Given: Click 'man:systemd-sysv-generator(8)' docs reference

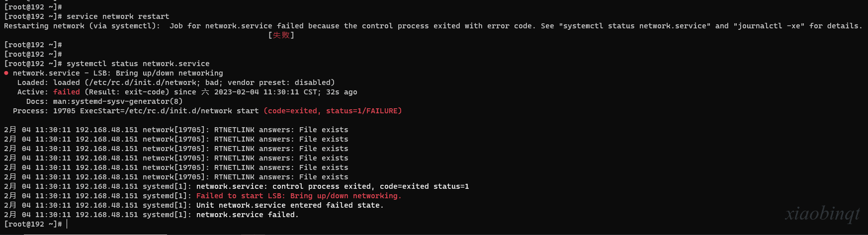Looking at the screenshot, I should 118,101.
